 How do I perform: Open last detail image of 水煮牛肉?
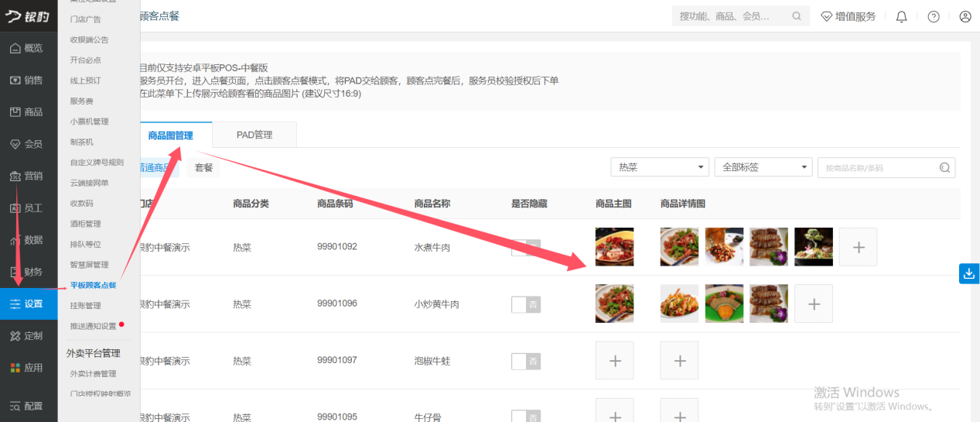814,247
